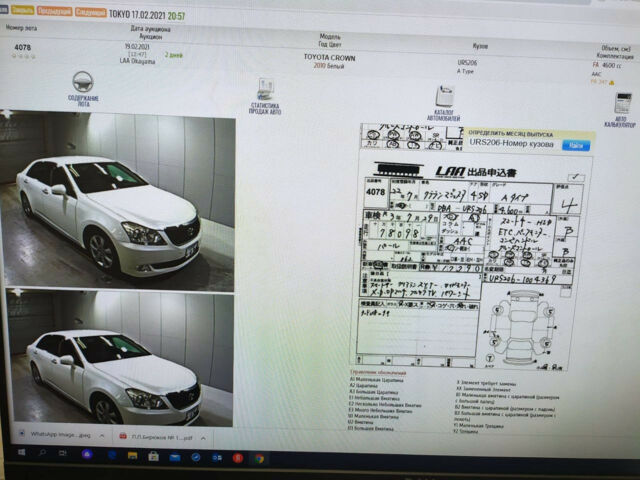Image resolution: width=640 pixels, height=480 pixels.
Task: Click the orange 'Следующий' button
Action: [90, 13]
